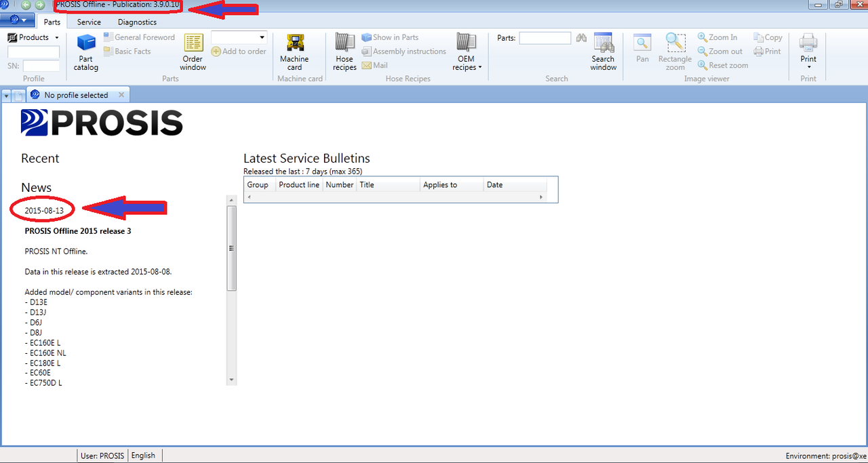Click the back navigation arrow
The height and width of the screenshot is (463, 868).
[26, 5]
